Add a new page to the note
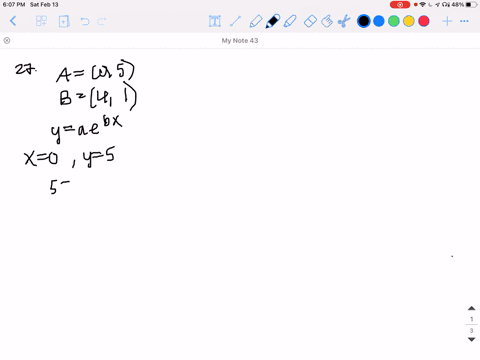 pyautogui.click(x=64, y=21)
